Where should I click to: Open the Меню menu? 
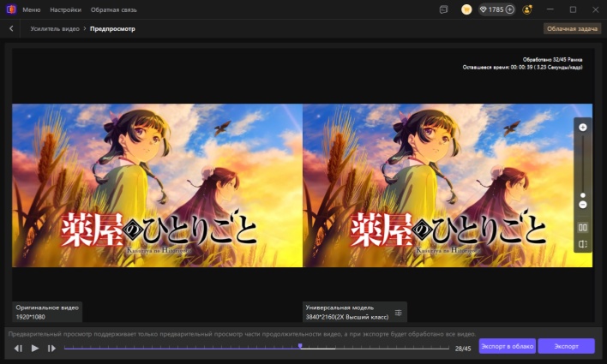click(32, 9)
